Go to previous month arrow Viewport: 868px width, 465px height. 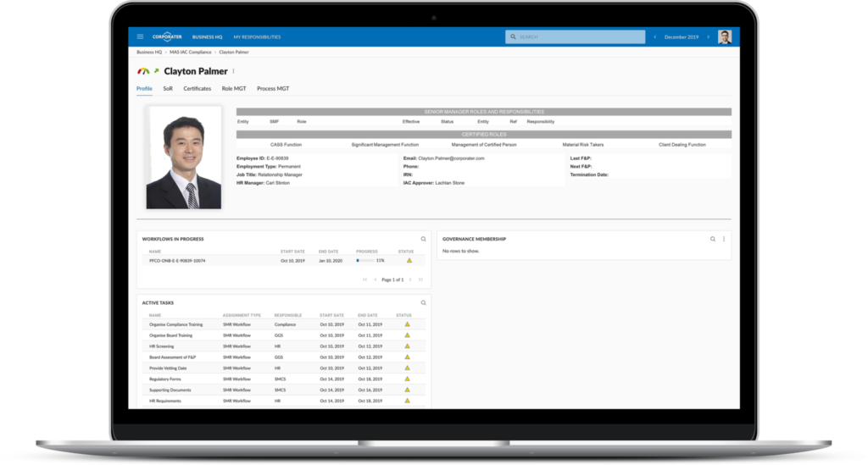tap(655, 37)
